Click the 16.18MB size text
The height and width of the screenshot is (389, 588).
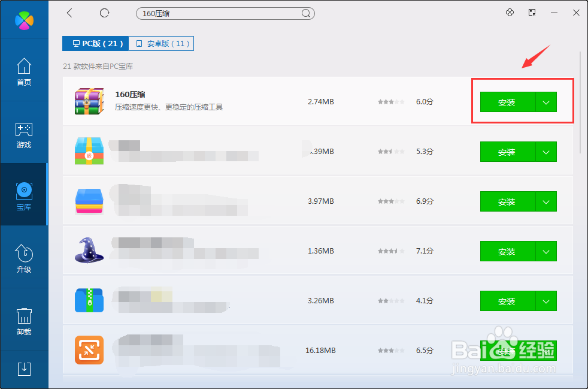pyautogui.click(x=320, y=350)
